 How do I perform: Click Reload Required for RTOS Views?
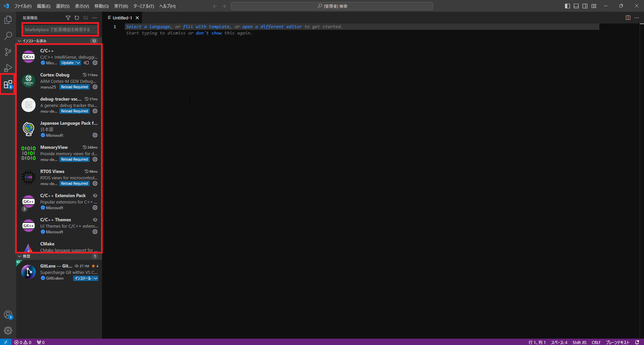click(x=75, y=183)
